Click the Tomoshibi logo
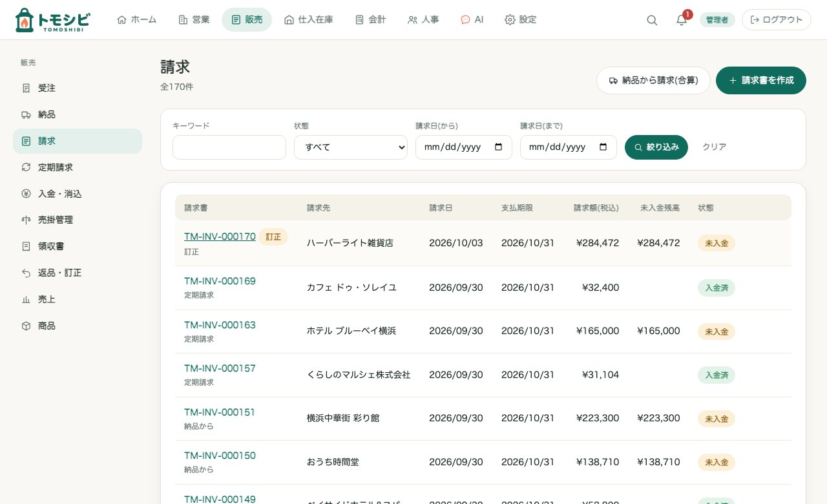827x504 pixels. click(x=52, y=20)
